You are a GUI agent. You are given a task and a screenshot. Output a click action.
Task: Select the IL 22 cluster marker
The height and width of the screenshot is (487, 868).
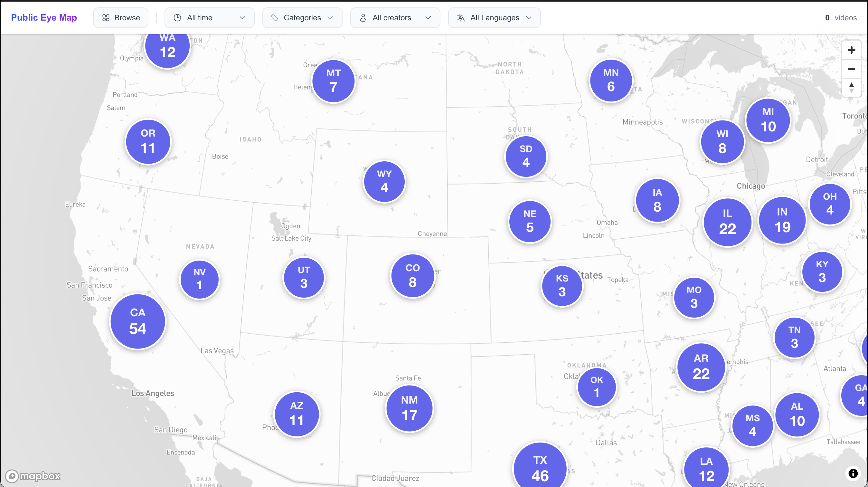(728, 222)
